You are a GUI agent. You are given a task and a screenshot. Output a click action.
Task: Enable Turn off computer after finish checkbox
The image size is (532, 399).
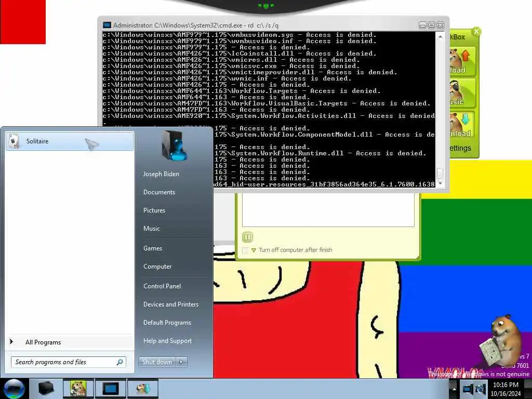click(x=245, y=250)
